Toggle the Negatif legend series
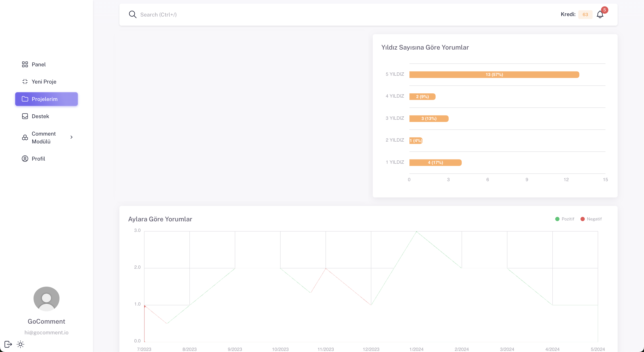The image size is (644, 352). tap(591, 219)
